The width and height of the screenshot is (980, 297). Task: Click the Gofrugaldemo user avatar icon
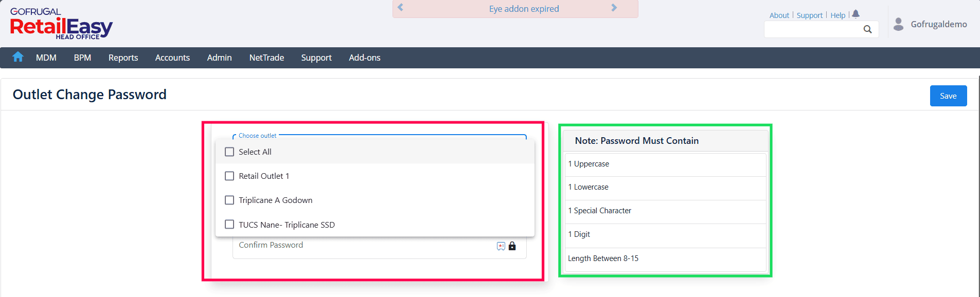pyautogui.click(x=898, y=24)
